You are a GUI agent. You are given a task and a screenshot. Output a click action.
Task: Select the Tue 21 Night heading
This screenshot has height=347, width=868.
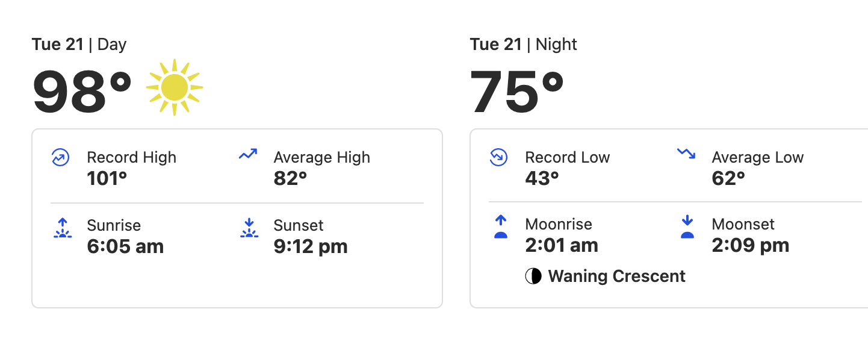[524, 45]
